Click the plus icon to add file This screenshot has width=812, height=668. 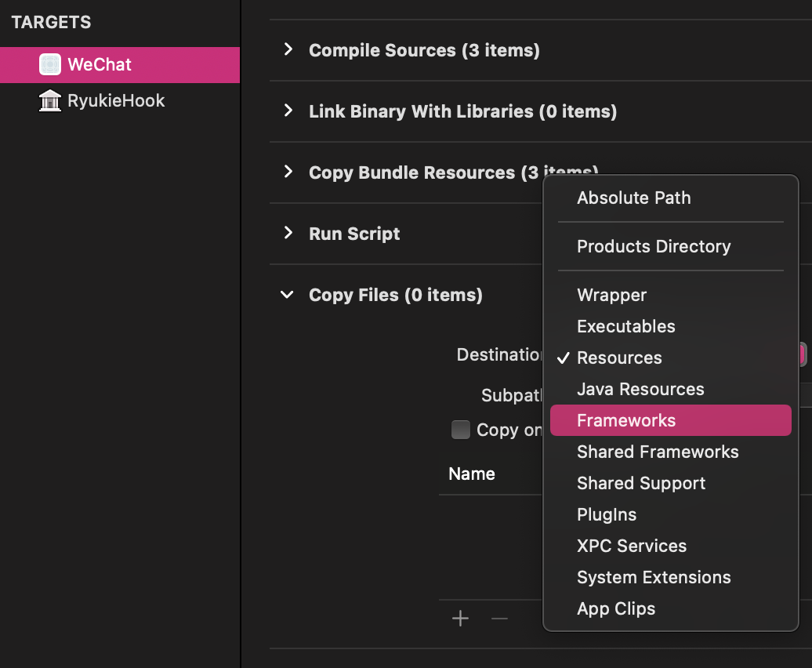[x=460, y=619]
